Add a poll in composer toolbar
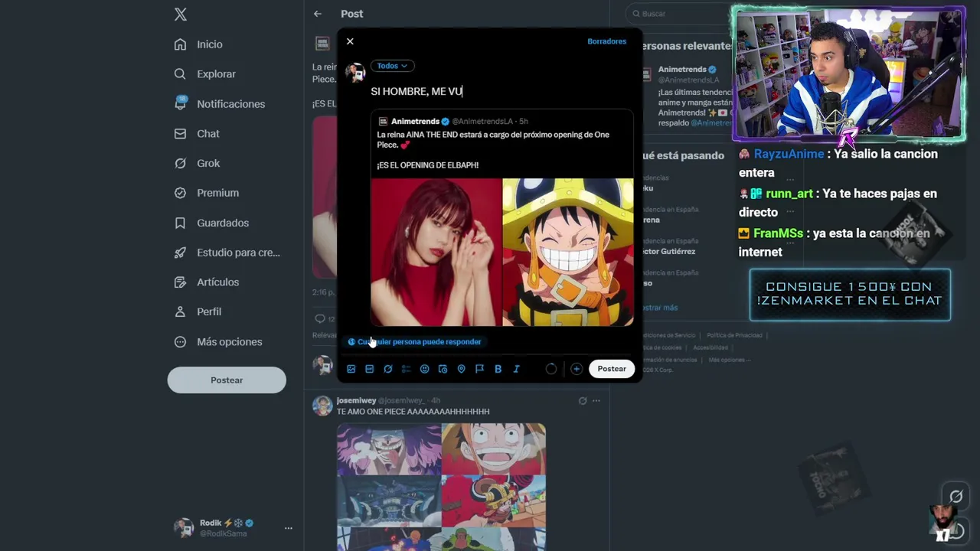 (x=406, y=369)
